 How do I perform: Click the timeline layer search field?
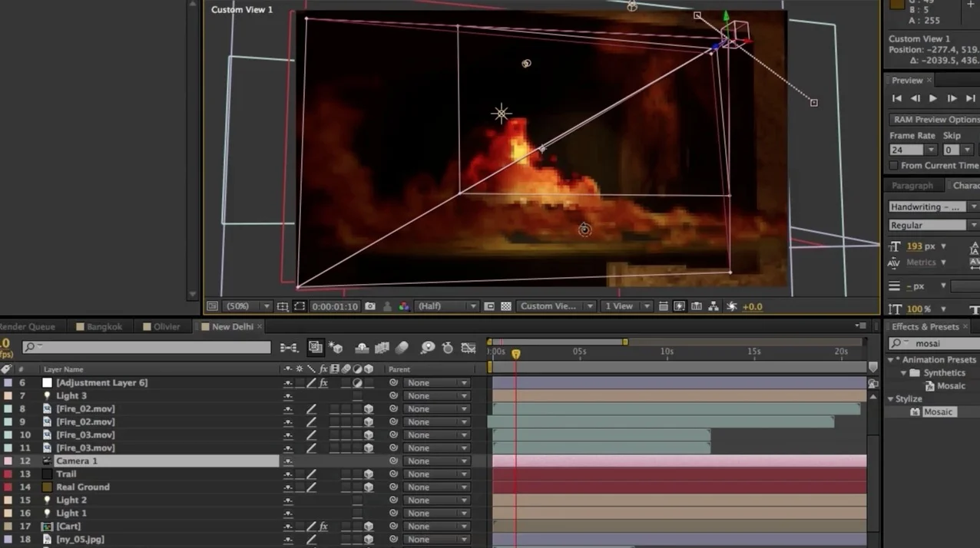click(146, 348)
